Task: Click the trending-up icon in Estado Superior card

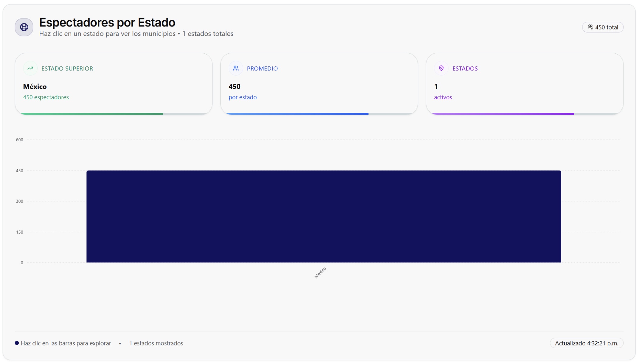Action: click(30, 68)
